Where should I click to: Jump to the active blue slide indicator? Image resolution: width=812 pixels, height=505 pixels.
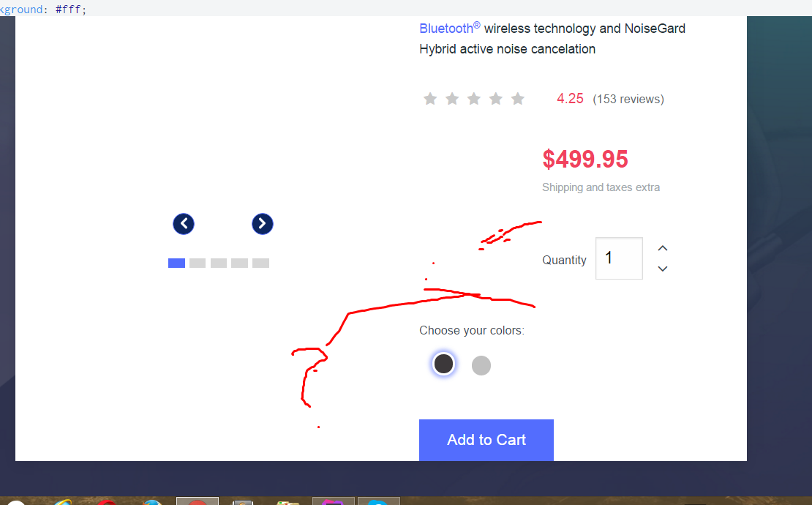tap(176, 263)
